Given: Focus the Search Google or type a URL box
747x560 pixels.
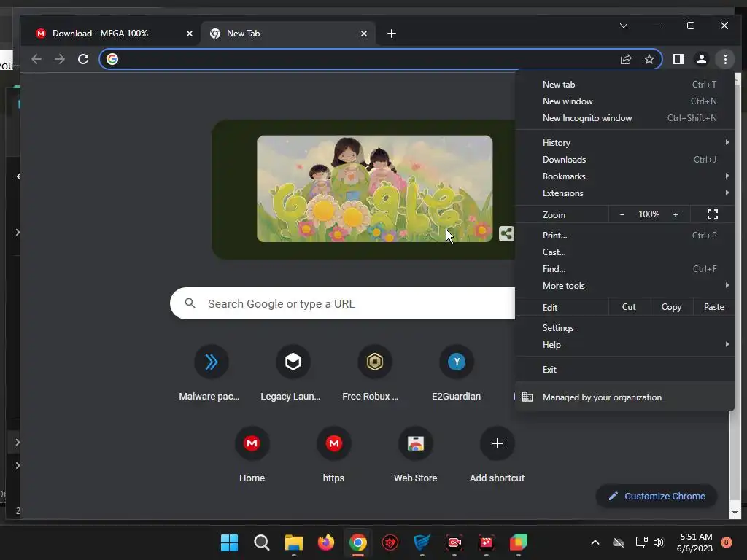Looking at the screenshot, I should pos(342,303).
